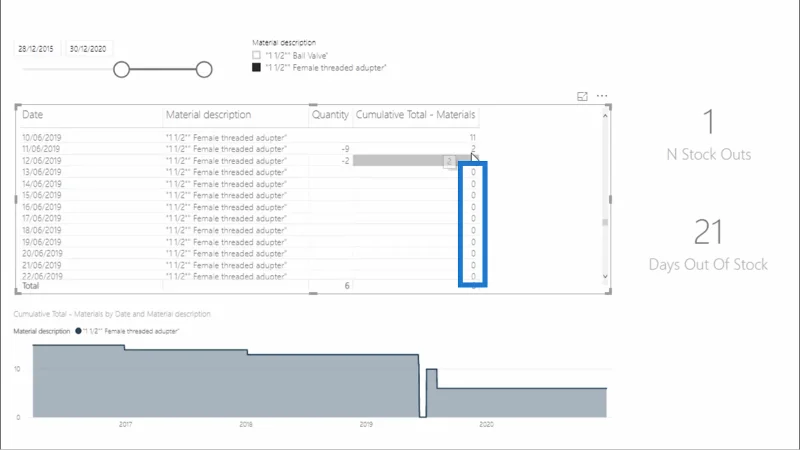Edit the end date field 30/12/2020
800x450 pixels.
[x=88, y=49]
